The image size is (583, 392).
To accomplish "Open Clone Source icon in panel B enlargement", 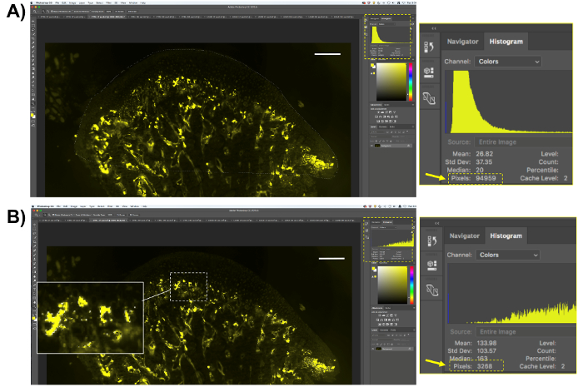I will coord(431,291).
